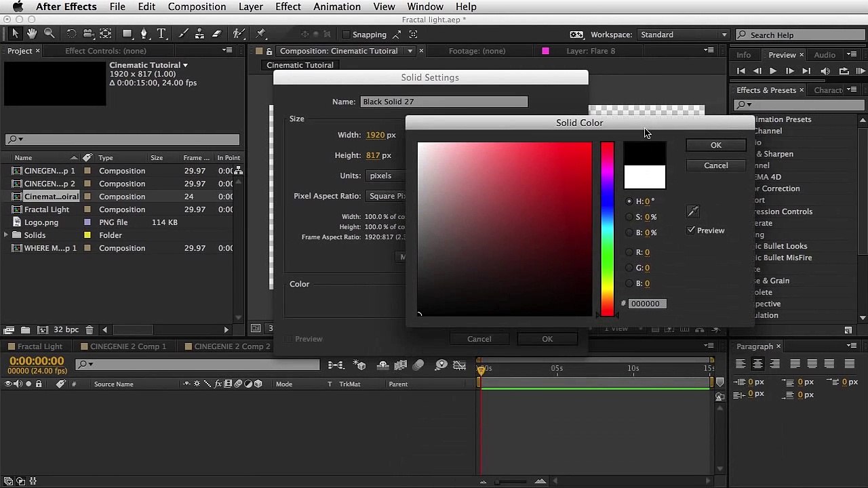Select the G green radio button

pyautogui.click(x=629, y=268)
